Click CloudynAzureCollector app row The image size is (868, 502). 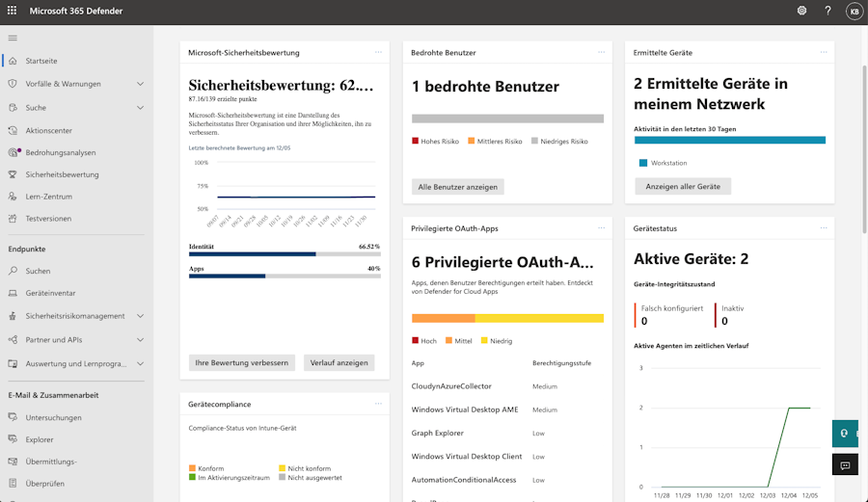(507, 386)
